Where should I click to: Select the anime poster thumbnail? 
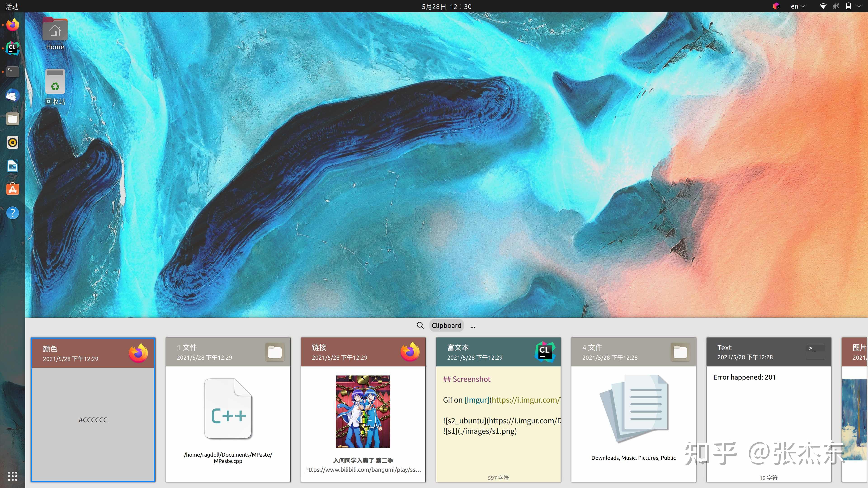[363, 411]
